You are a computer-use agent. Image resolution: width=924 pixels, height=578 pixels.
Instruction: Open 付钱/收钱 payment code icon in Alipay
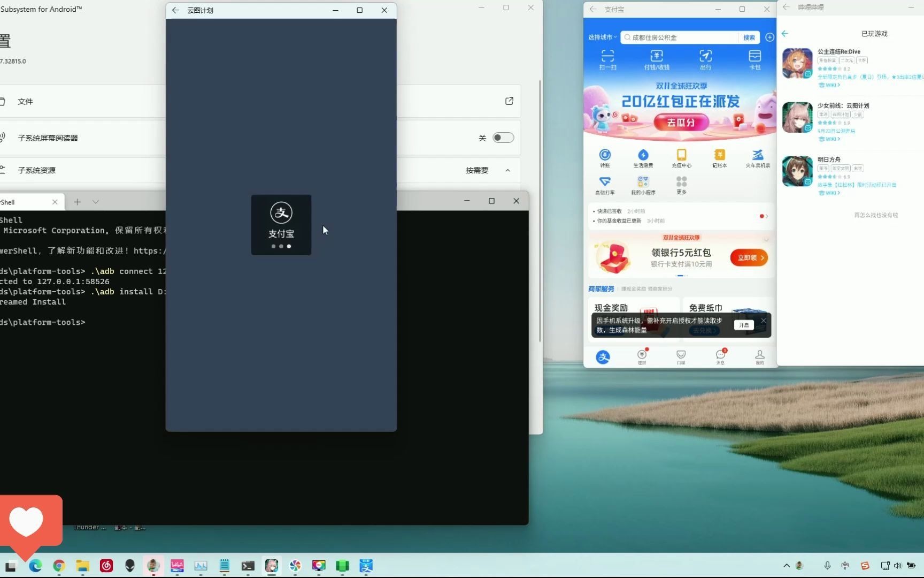pos(657,59)
